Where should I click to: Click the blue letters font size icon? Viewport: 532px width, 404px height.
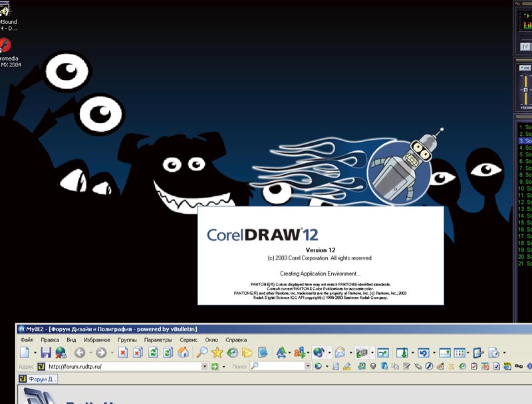pyautogui.click(x=281, y=353)
